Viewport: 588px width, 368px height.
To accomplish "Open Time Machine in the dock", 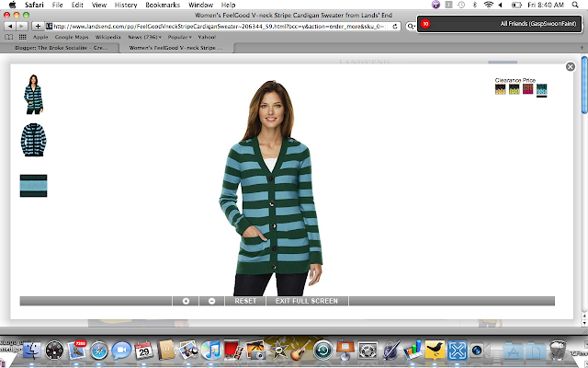I will pos(322,351).
